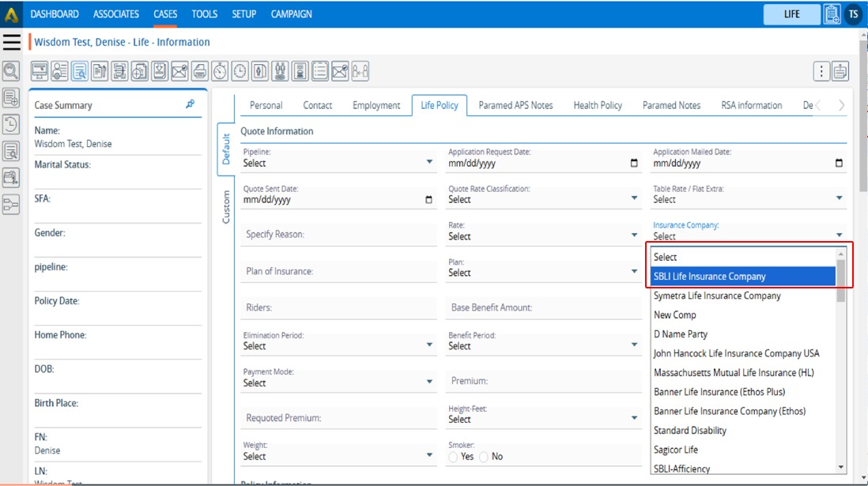The width and height of the screenshot is (868, 486).
Task: Click the magnifier search icon in left sidebar
Action: coord(11,71)
